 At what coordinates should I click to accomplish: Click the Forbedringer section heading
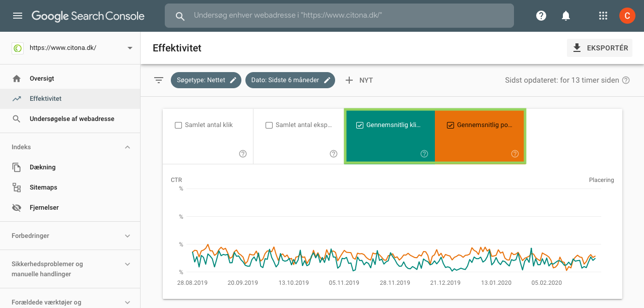[30, 236]
